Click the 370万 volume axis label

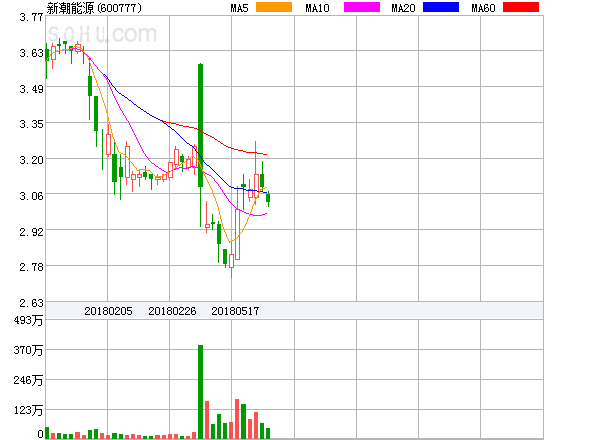click(28, 350)
